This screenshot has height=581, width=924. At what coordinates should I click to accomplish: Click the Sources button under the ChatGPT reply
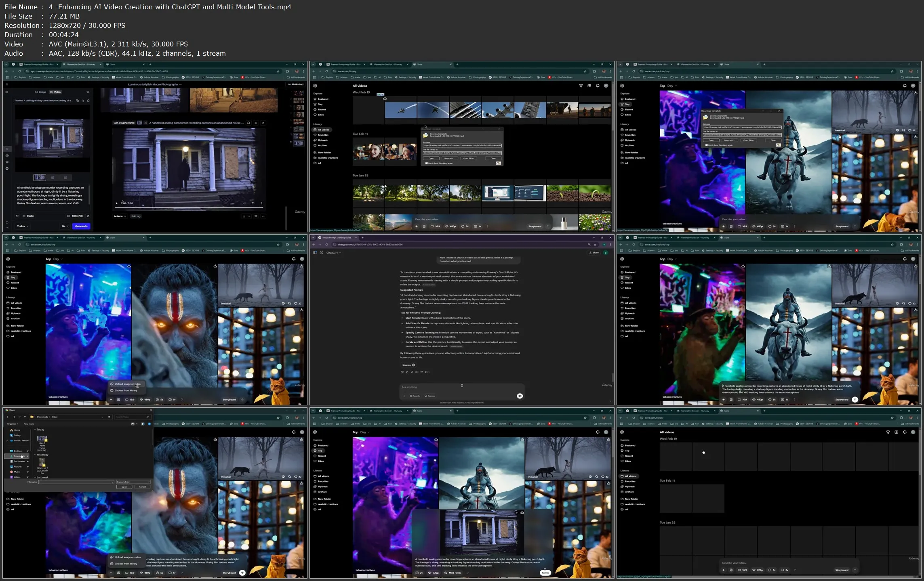(408, 365)
